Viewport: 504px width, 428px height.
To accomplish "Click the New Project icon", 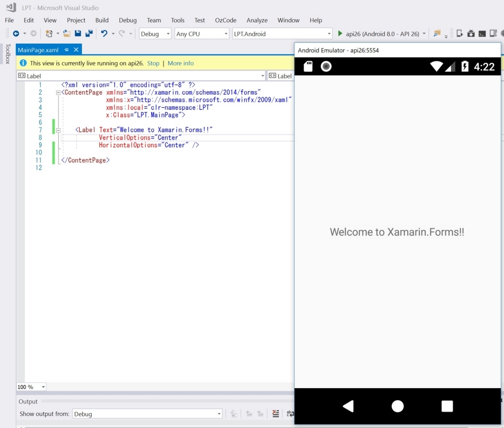I will 49,33.
